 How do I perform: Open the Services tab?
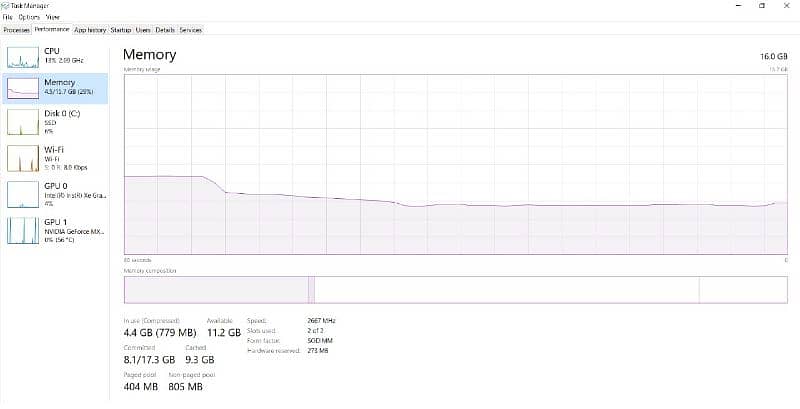click(x=190, y=30)
